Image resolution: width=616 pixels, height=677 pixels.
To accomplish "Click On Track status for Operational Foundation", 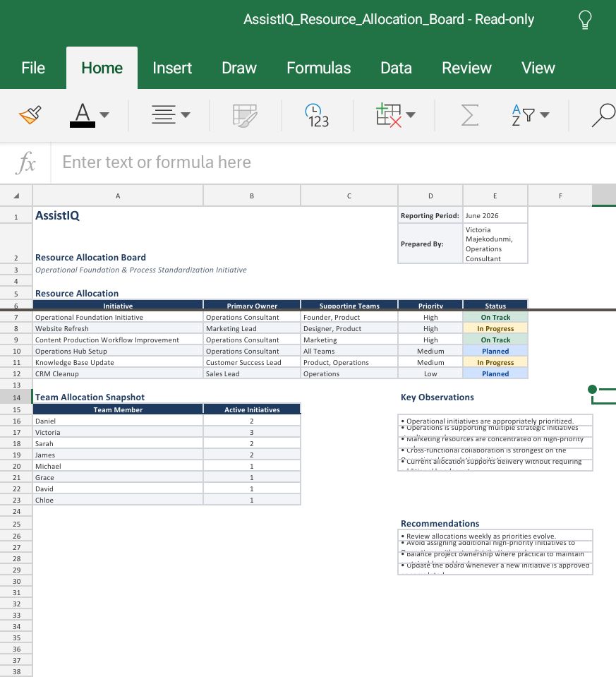I will [x=495, y=318].
